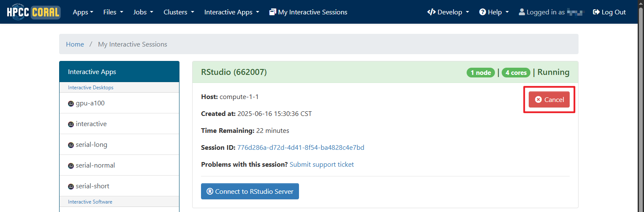Viewport: 644px width, 212px height.
Task: Open the serial-short desktop app
Action: 119,186
